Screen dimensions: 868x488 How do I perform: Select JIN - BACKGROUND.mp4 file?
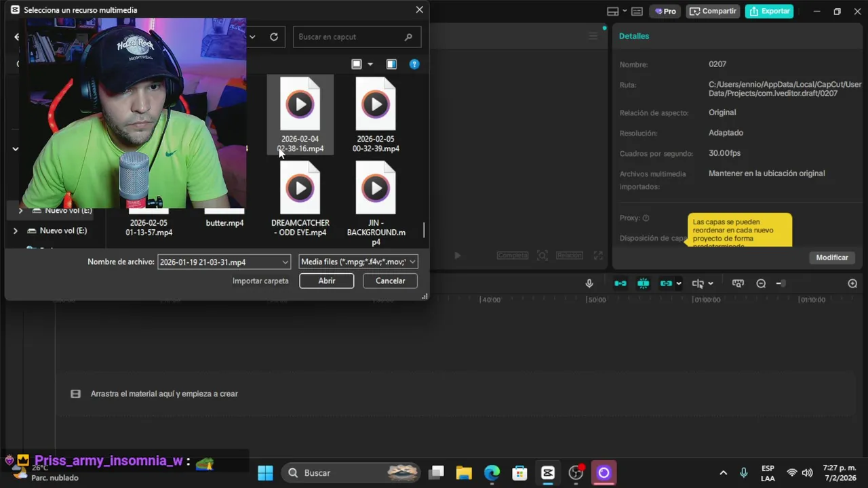click(376, 203)
